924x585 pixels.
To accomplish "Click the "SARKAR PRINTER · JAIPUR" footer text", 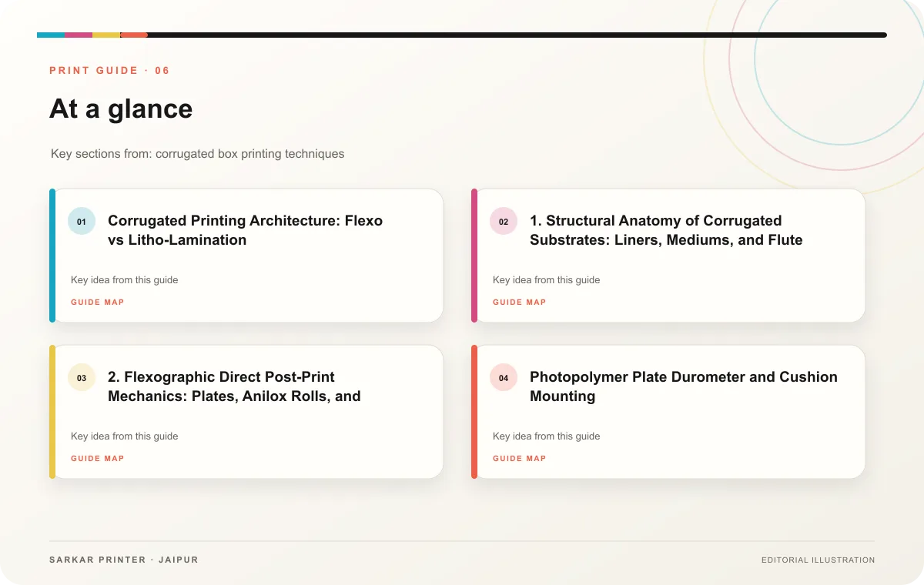I will click(124, 560).
